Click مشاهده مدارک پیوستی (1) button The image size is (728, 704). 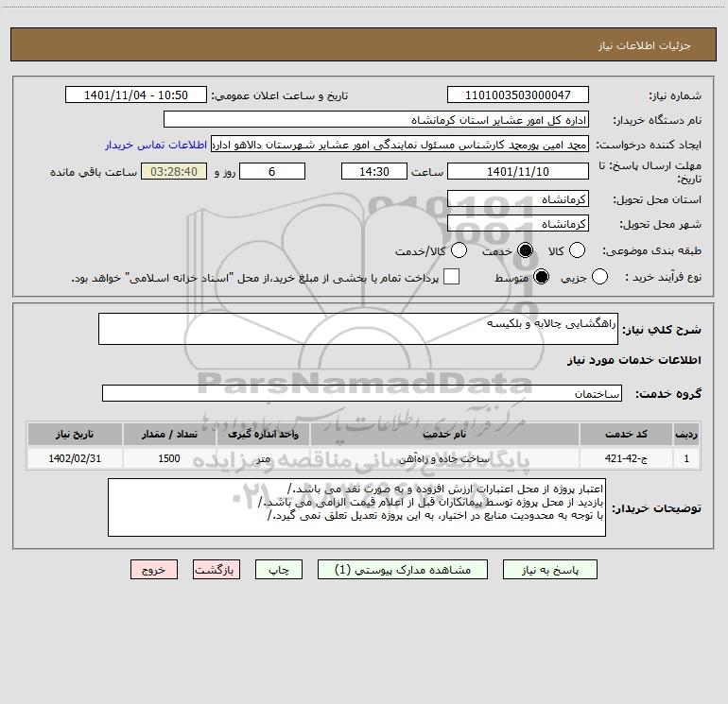coord(403,570)
